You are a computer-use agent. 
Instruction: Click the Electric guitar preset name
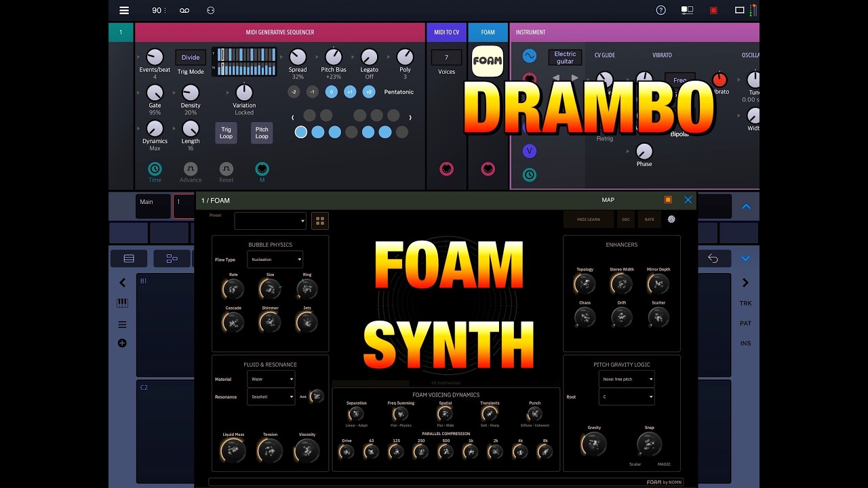pyautogui.click(x=565, y=58)
